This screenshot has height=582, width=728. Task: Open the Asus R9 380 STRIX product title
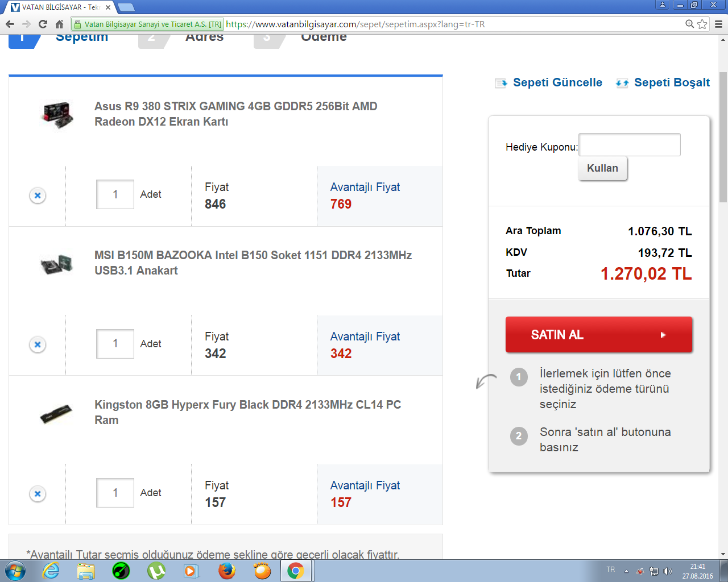click(235, 114)
